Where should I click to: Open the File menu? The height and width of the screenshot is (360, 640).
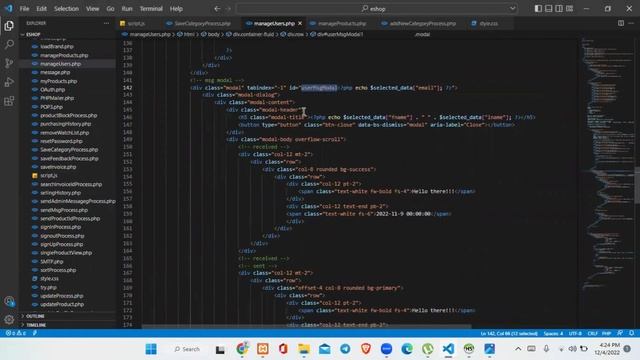(24, 9)
